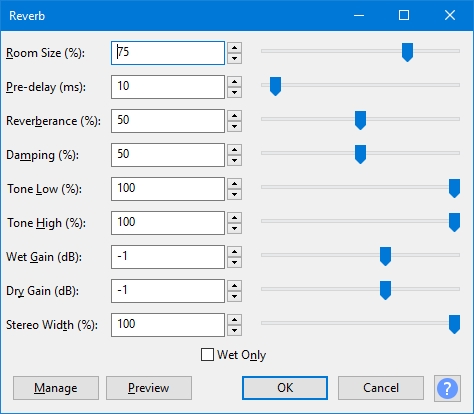The width and height of the screenshot is (474, 414).
Task: Click the Reverberance slider handle
Action: pos(360,120)
